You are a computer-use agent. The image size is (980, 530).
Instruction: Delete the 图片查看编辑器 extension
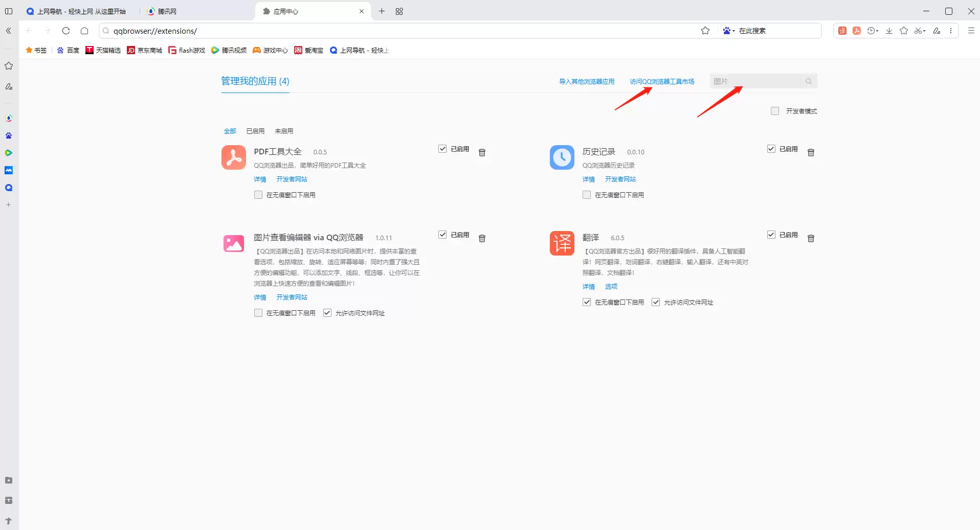[482, 238]
